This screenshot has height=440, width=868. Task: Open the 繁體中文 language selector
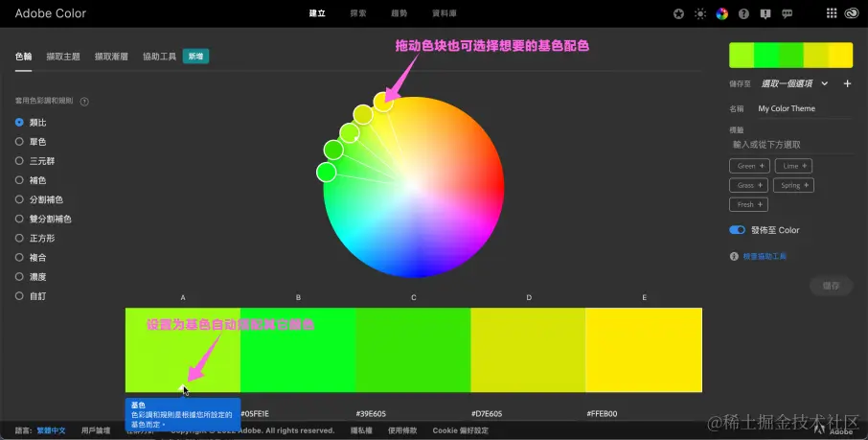coord(51,430)
